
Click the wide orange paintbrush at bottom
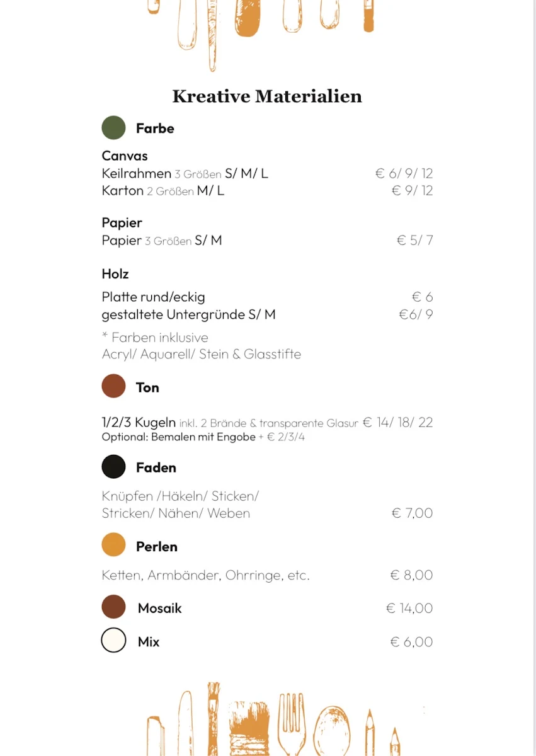tap(248, 728)
